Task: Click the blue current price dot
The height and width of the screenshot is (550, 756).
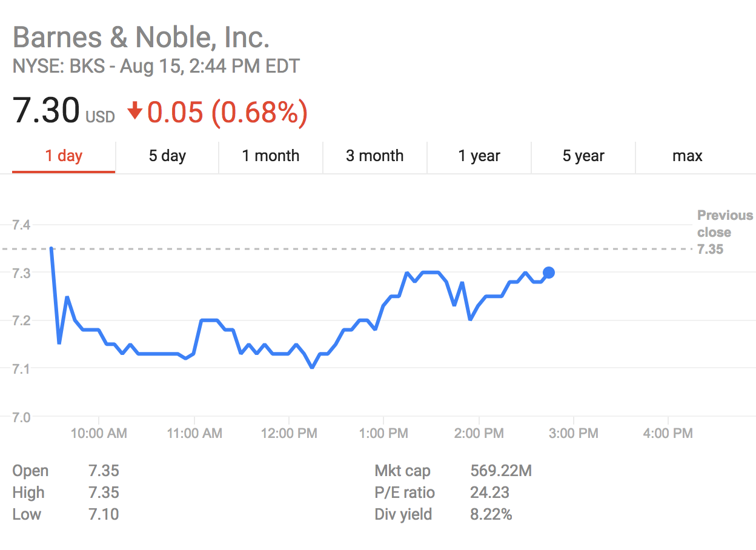Action: coord(549,273)
